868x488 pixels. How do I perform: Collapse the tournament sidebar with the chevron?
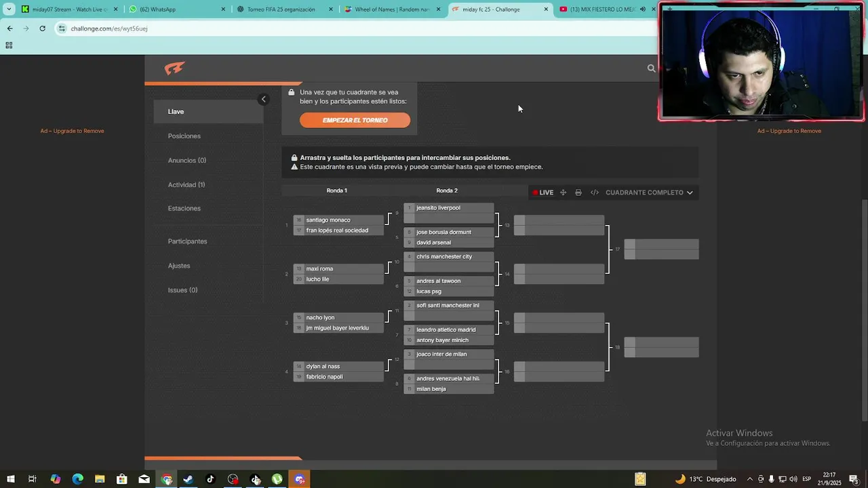tap(263, 100)
